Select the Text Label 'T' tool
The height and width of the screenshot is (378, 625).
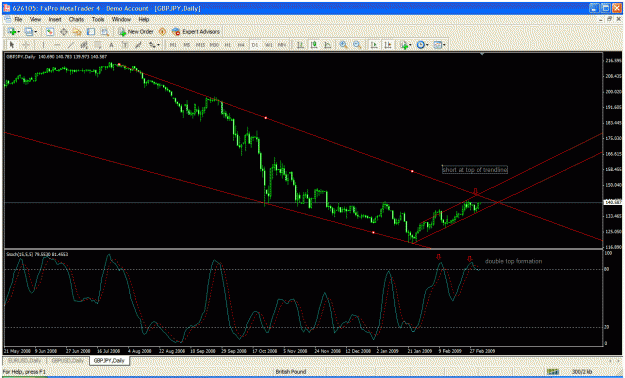(125, 45)
